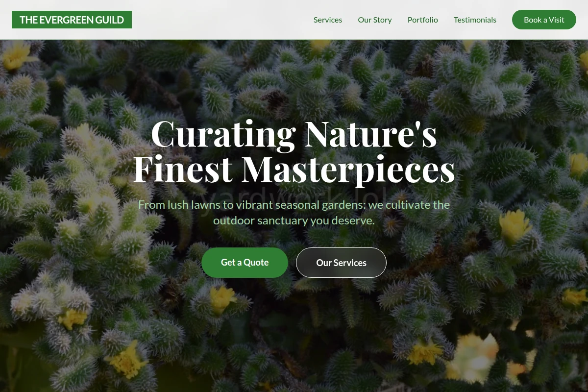Click the 'From lush lawns to vibrant' subtitle

[x=294, y=212]
